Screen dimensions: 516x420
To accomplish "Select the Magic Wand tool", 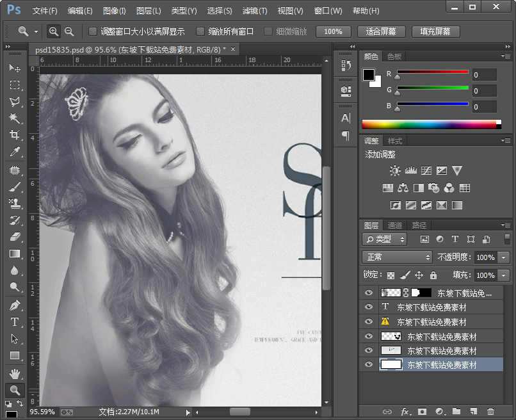I will coord(14,118).
